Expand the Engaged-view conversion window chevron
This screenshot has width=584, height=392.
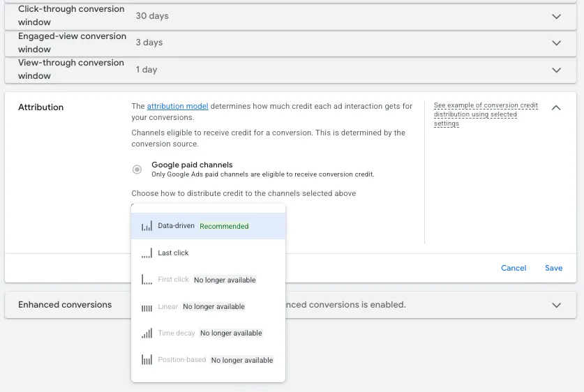pyautogui.click(x=556, y=43)
